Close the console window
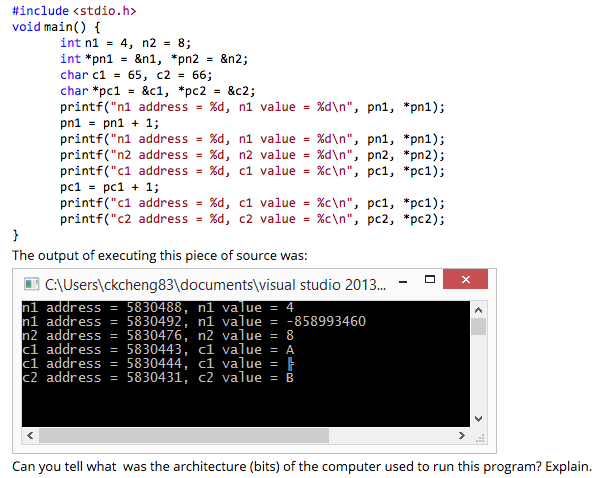 (465, 279)
